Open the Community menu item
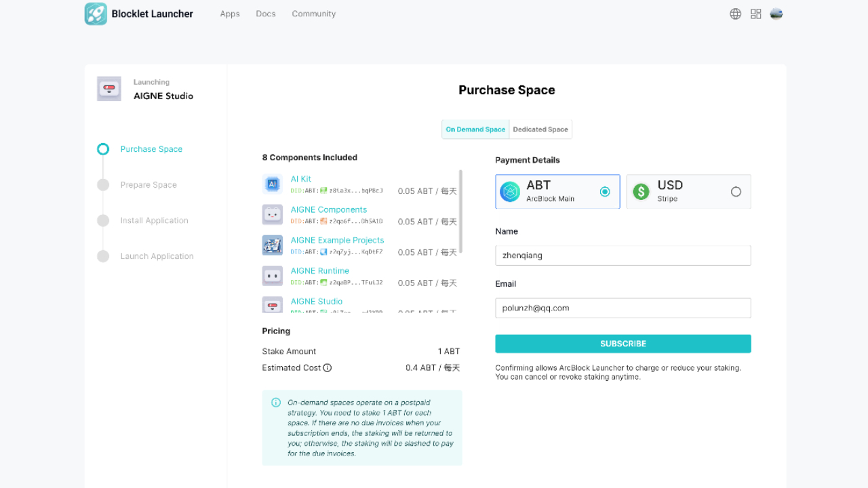This screenshot has height=488, width=868. point(313,14)
